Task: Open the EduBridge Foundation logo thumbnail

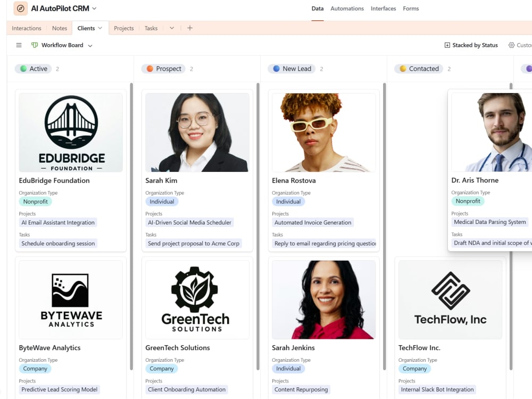Action: [71, 132]
